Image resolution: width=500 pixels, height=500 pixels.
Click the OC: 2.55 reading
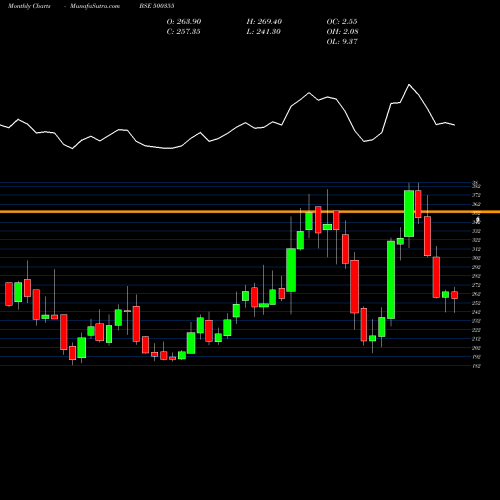[x=342, y=22]
